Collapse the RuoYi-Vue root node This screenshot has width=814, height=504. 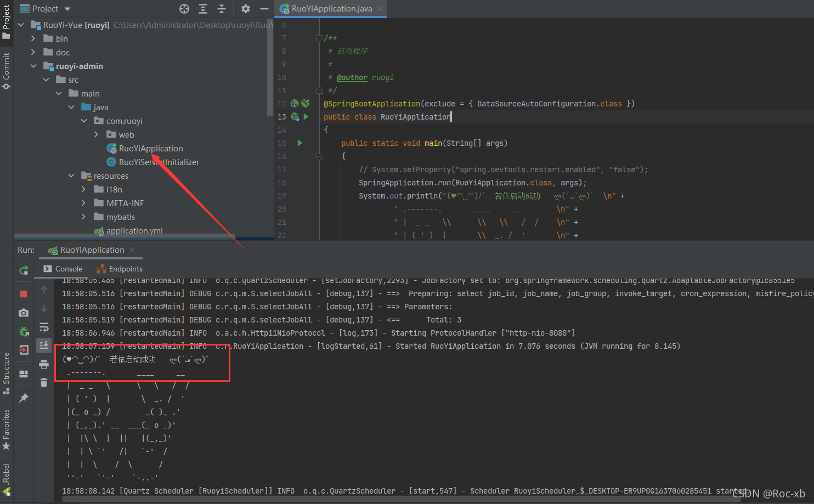[21, 25]
